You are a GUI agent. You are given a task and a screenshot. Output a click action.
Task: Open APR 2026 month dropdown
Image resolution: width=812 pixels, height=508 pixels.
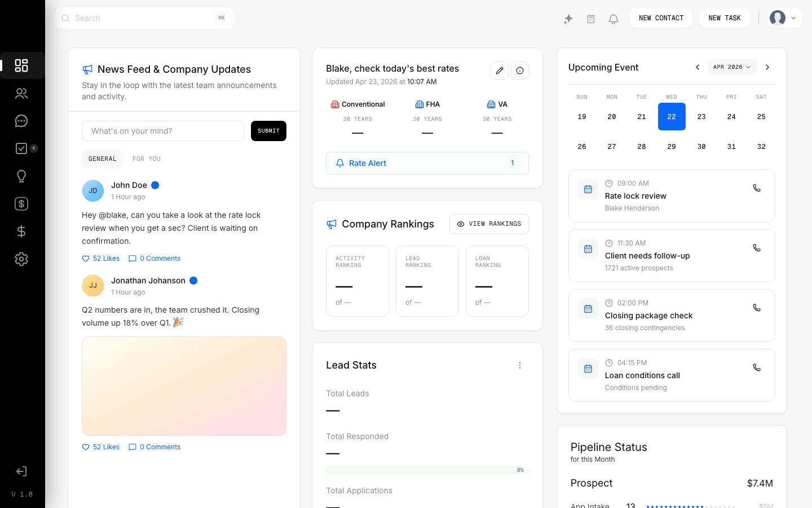click(732, 67)
